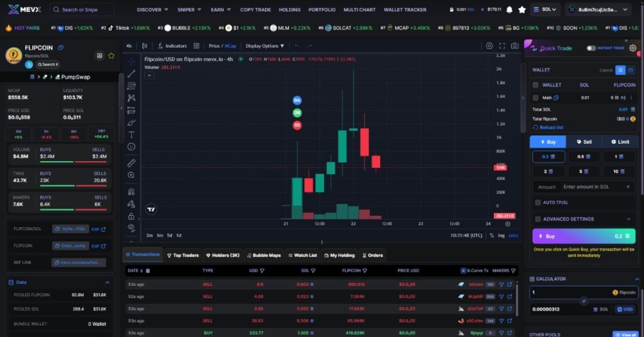
Task: Select the forecasting and measurement tool
Action: click(131, 111)
